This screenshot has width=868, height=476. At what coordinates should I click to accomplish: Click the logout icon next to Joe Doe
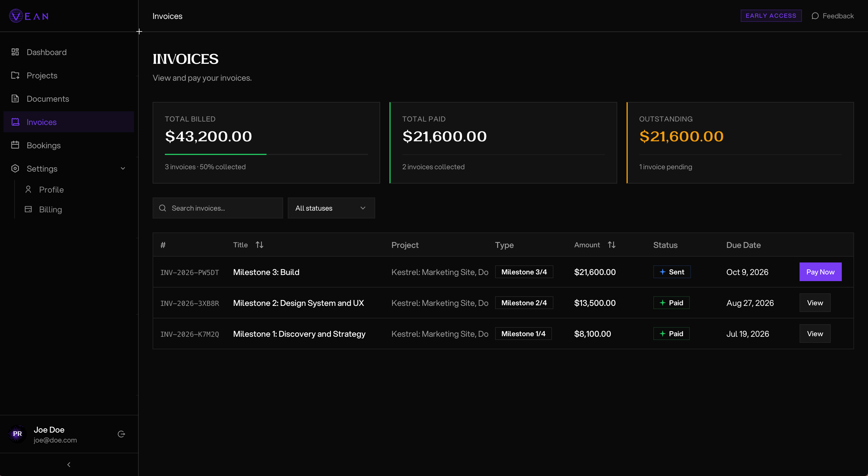(x=121, y=434)
